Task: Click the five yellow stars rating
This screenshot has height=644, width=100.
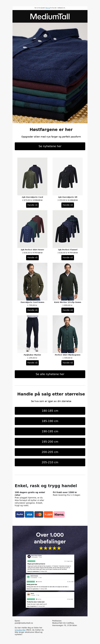Action: tap(50, 548)
